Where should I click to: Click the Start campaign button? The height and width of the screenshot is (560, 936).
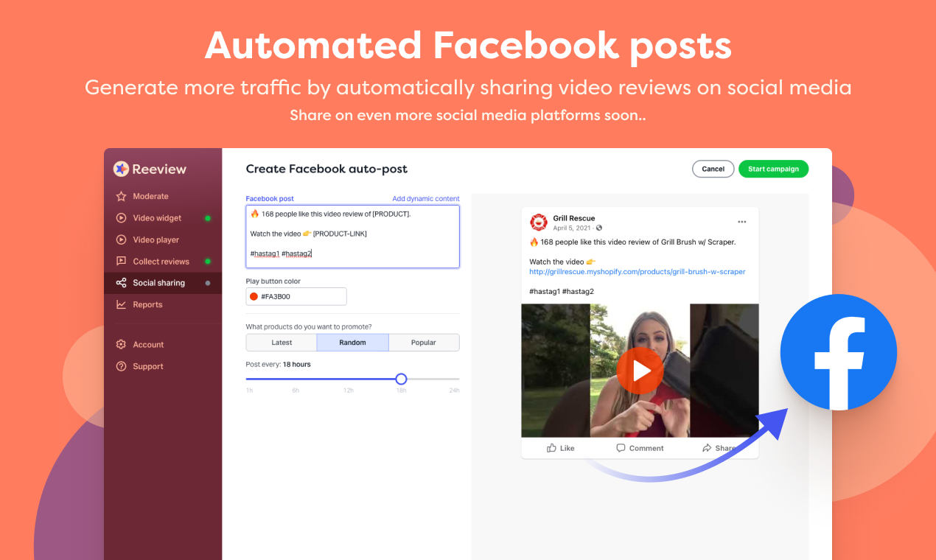pyautogui.click(x=773, y=169)
